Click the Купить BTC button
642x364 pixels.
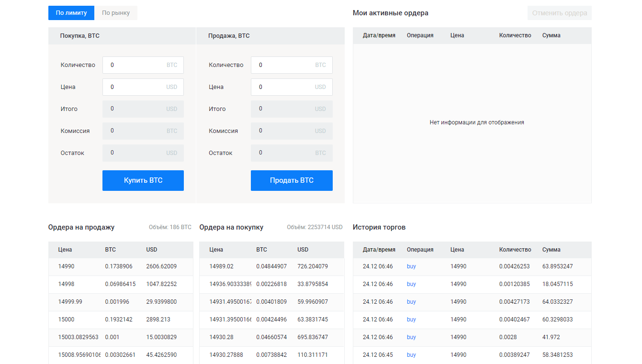pos(143,180)
